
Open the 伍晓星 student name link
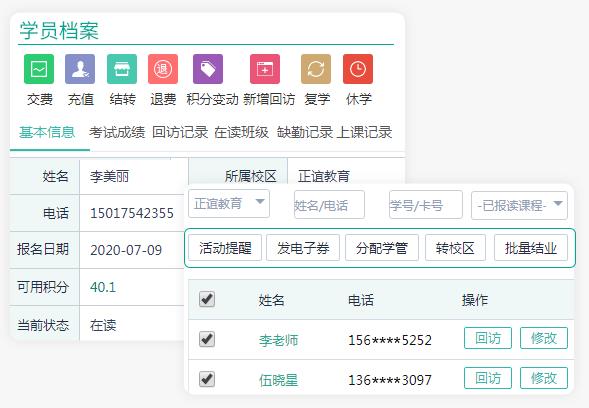click(278, 380)
